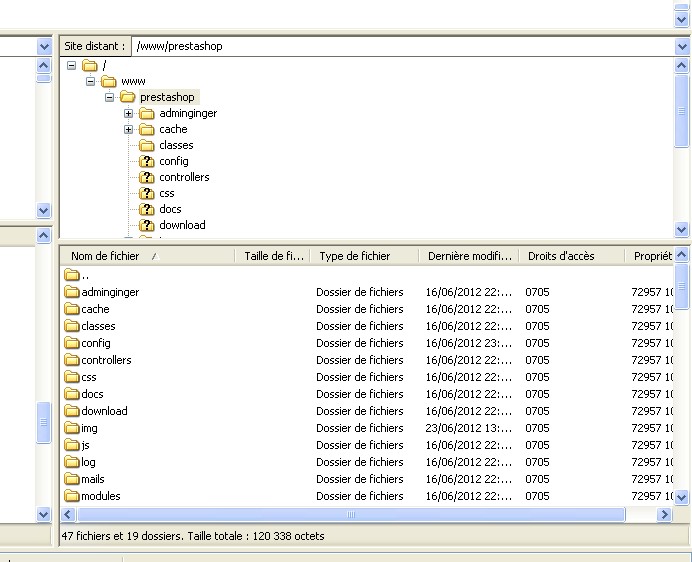
Task: Click controllers folder icon in file list
Action: tap(71, 360)
